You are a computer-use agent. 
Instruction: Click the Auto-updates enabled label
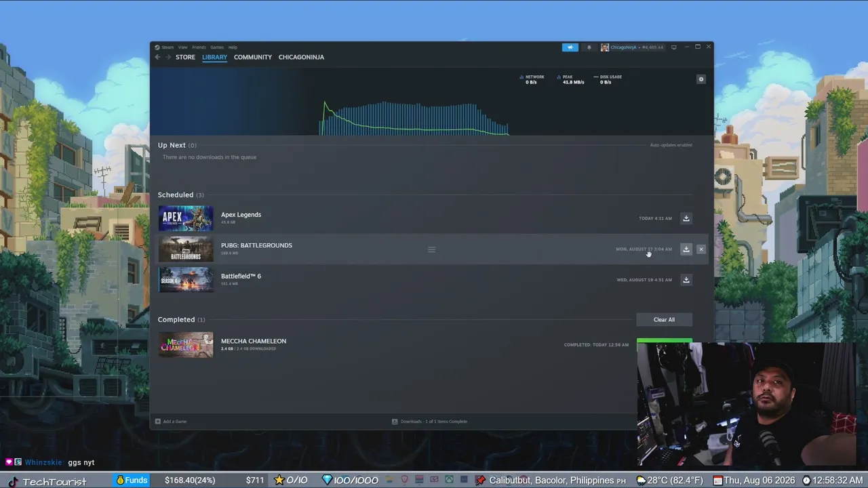[x=671, y=145]
